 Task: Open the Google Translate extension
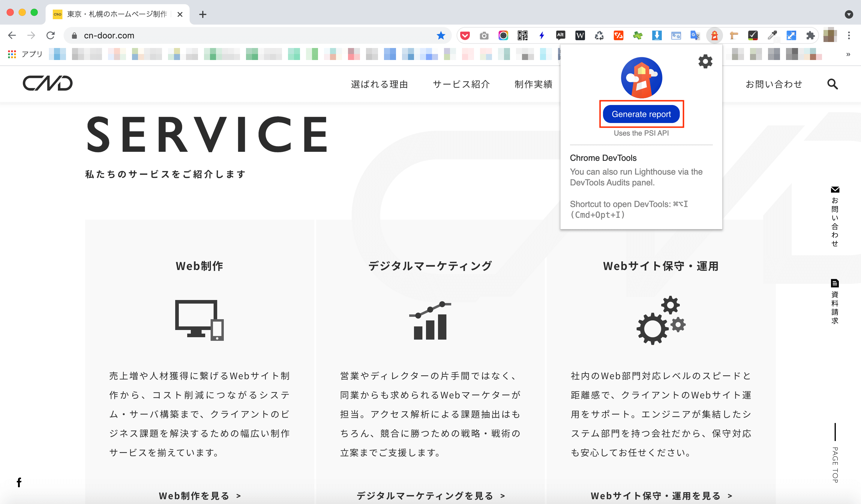click(695, 35)
